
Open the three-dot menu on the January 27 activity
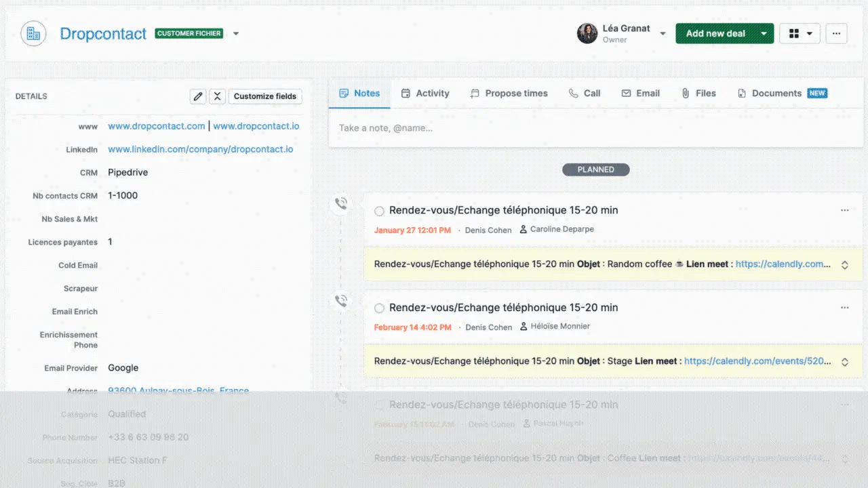click(844, 211)
